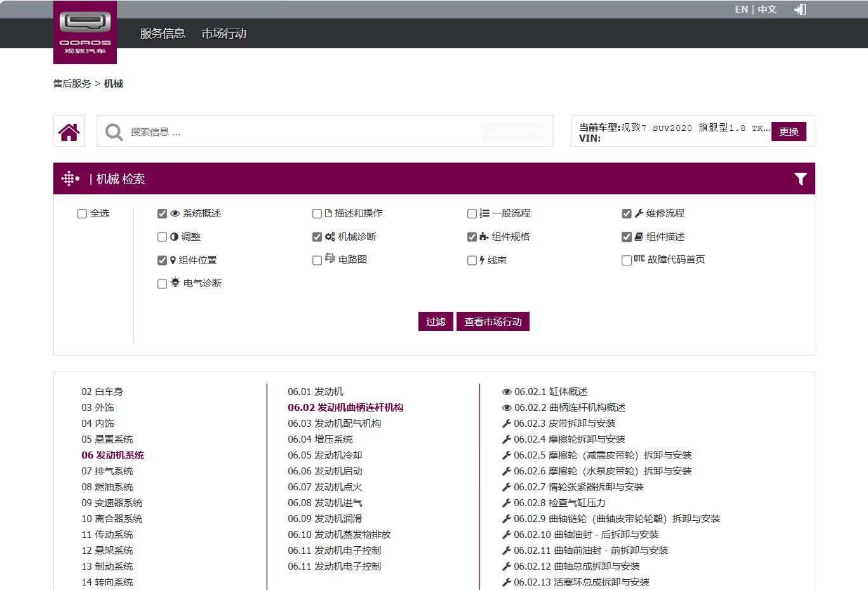Click the 更换 vehicle model button
This screenshot has width=868, height=590.
[x=788, y=131]
